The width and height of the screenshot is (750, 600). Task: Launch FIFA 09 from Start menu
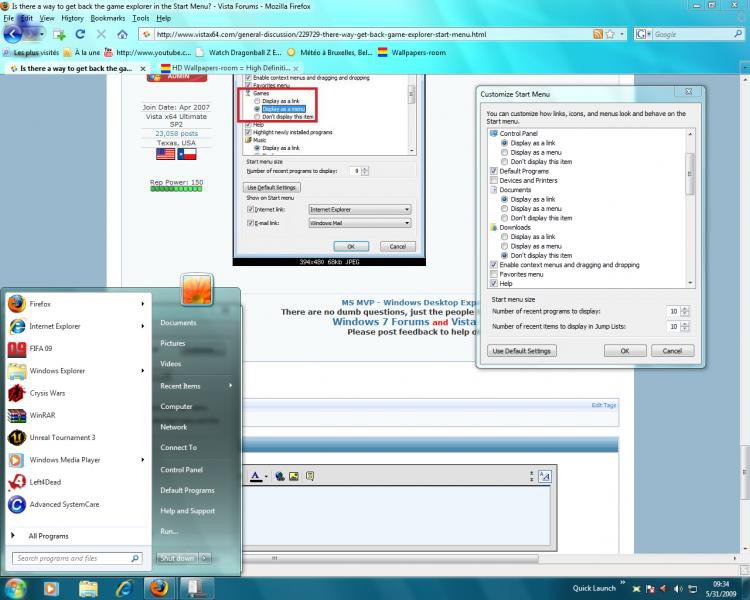pyautogui.click(x=77, y=348)
